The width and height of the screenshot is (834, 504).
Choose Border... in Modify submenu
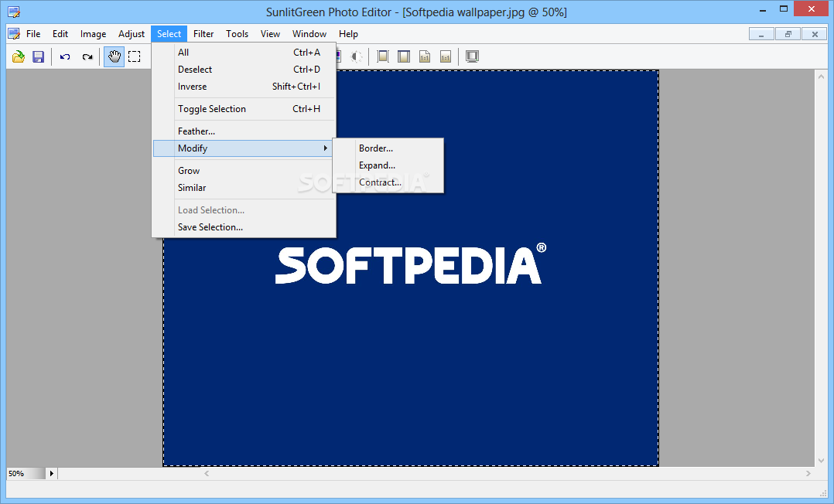coord(388,148)
